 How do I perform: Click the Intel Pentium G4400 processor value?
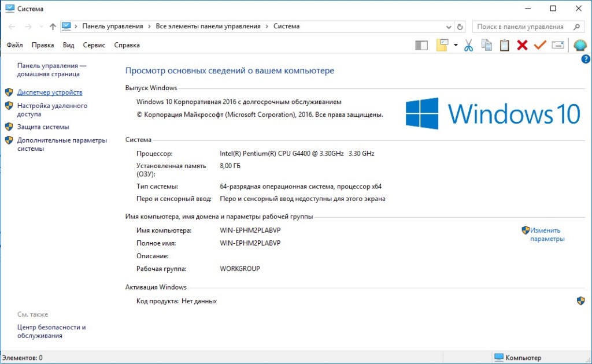tap(297, 154)
